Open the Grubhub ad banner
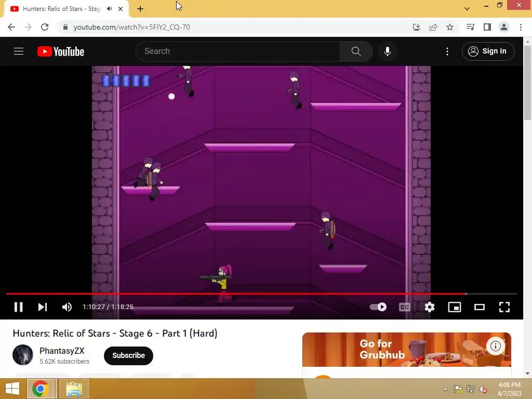The width and height of the screenshot is (532, 399). (x=406, y=350)
